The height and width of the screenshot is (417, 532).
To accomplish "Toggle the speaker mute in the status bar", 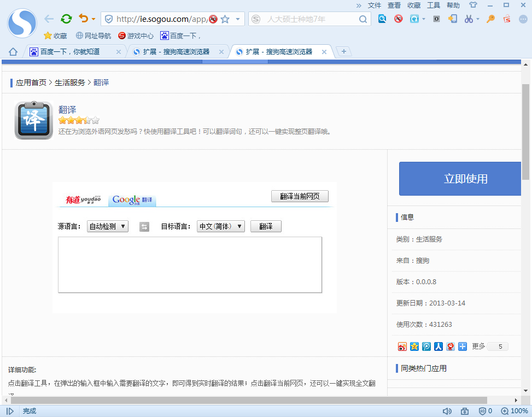I will tap(447, 410).
